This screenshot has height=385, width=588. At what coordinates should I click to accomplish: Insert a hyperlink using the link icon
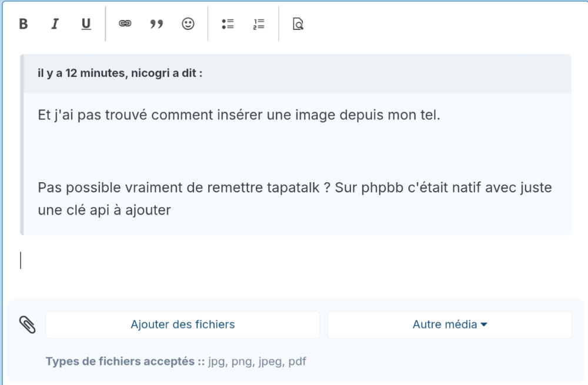[125, 24]
